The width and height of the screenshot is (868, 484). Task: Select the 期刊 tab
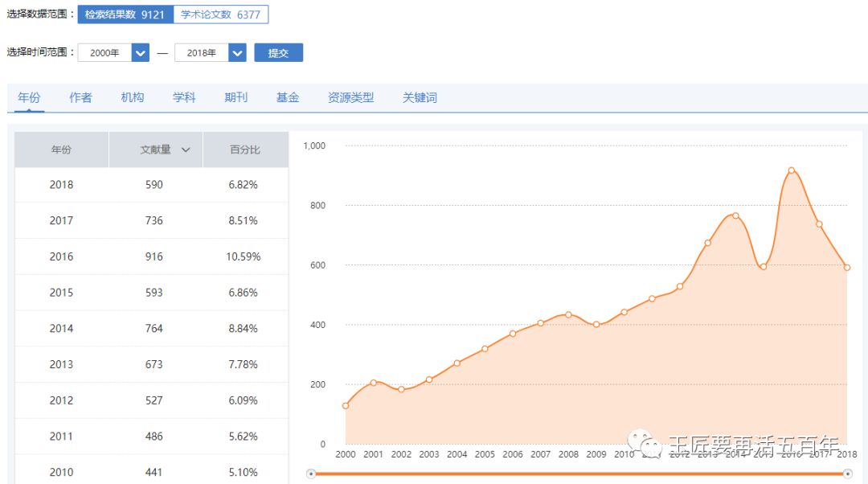coord(235,96)
